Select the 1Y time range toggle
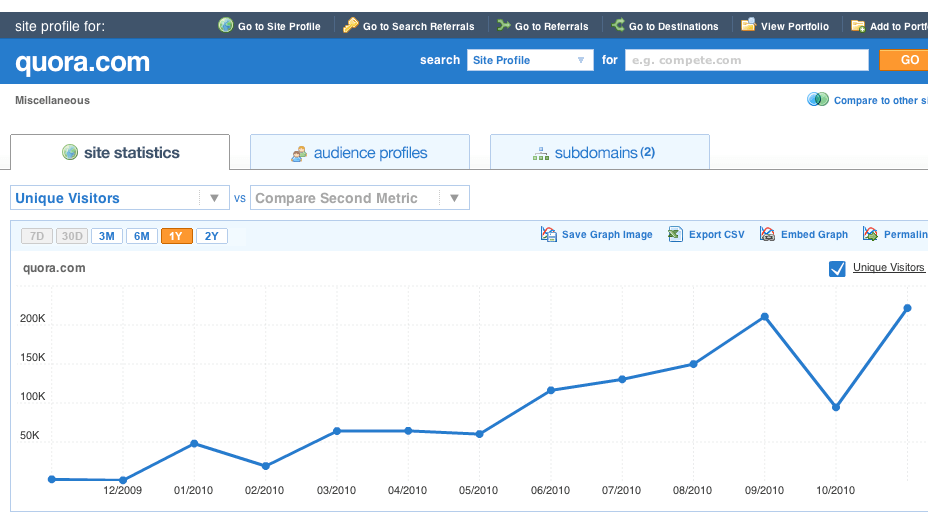Screen dimensions: 928x512 (x=176, y=236)
